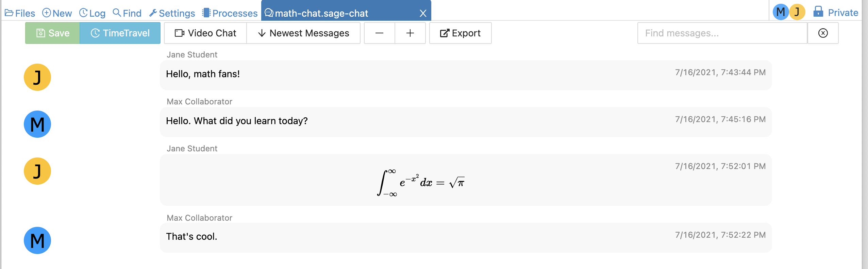Viewport: 868px width, 269px height.
Task: Click the Find messages search field
Action: coord(722,33)
